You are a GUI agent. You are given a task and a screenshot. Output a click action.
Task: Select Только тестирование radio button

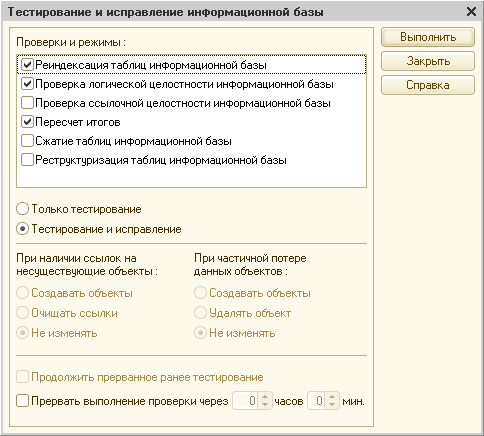pos(22,209)
